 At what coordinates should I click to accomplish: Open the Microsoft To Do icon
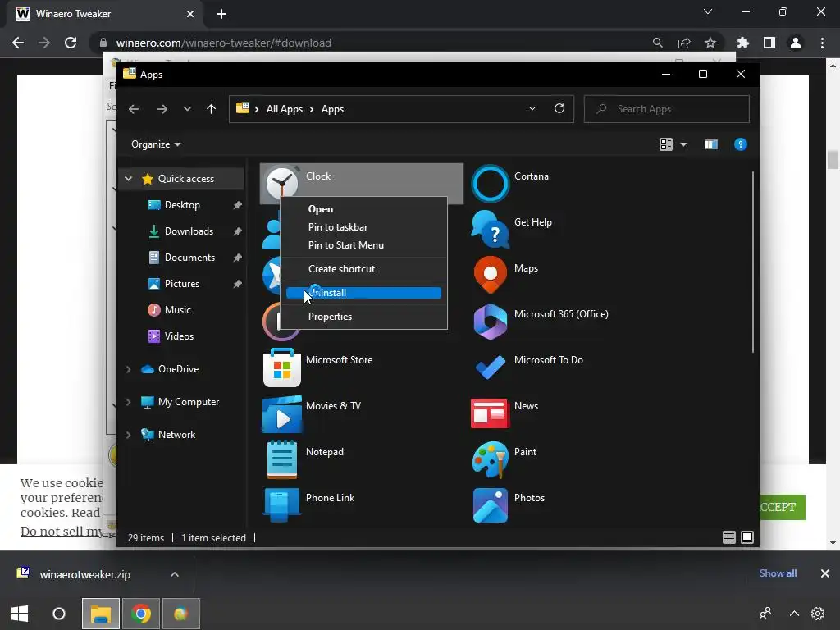coord(490,367)
